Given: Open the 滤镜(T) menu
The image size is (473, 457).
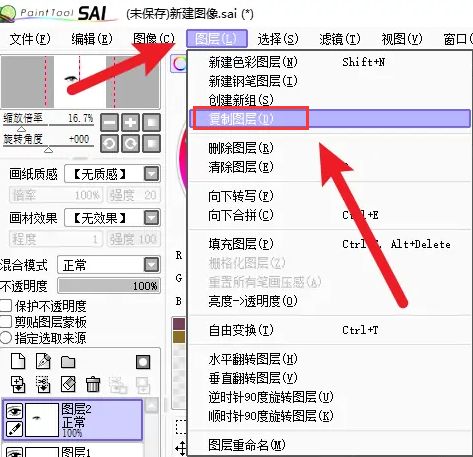Looking at the screenshot, I should click(340, 39).
